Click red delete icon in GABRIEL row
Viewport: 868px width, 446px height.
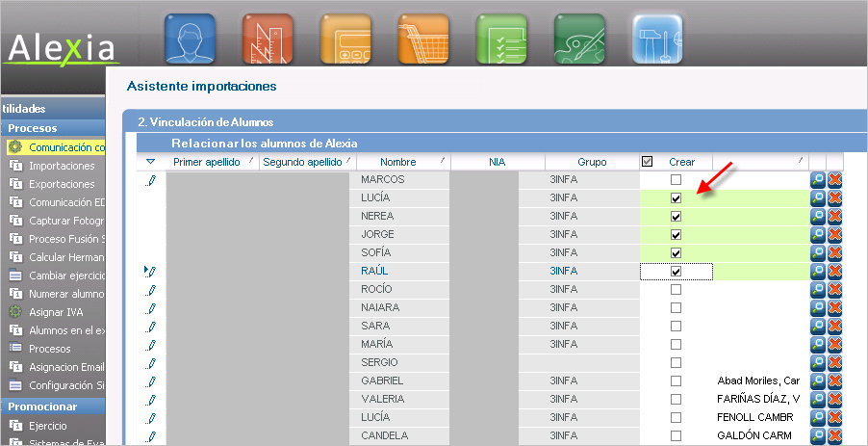[x=835, y=381]
